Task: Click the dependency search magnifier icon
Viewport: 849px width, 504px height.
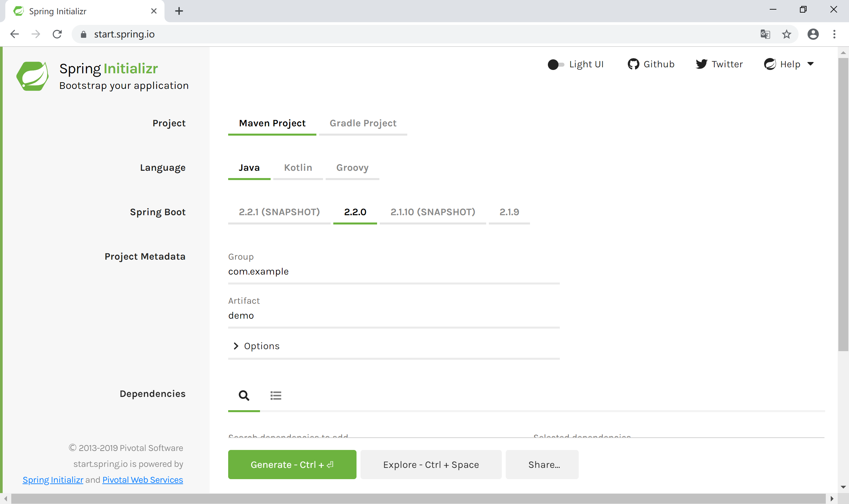Action: pyautogui.click(x=244, y=395)
